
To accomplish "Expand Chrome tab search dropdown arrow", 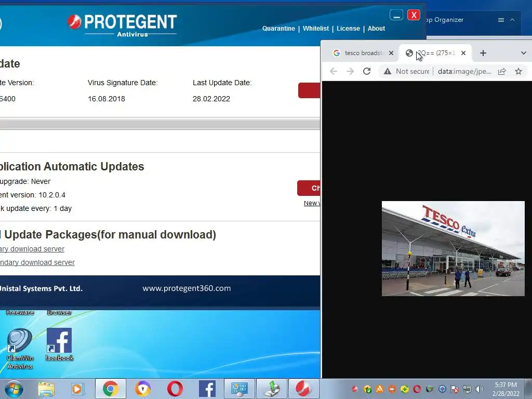I will 524,53.
